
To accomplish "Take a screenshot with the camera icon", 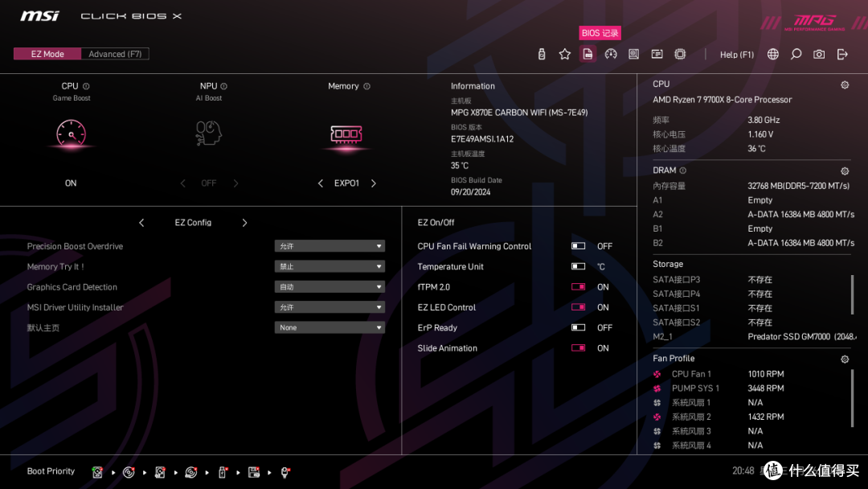I will click(819, 54).
